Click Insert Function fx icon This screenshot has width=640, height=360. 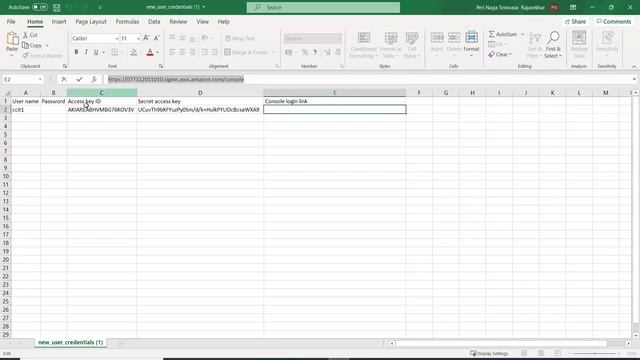click(x=94, y=79)
